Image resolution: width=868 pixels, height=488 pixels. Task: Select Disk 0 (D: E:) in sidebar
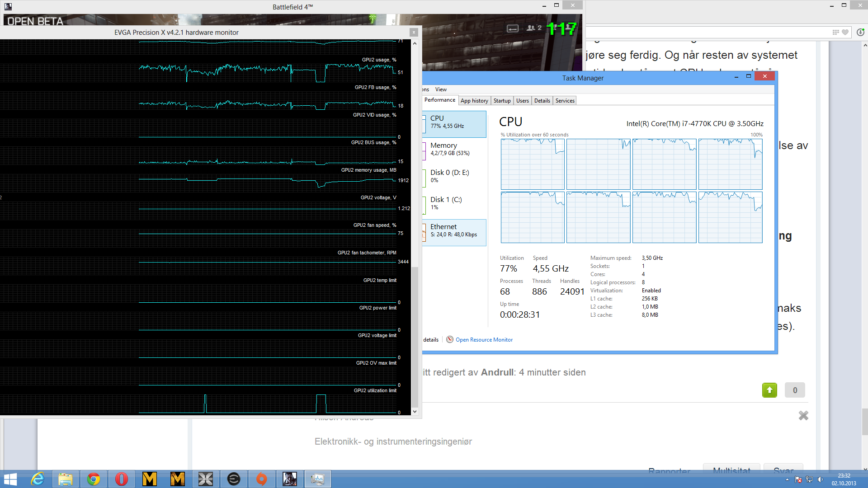click(454, 178)
